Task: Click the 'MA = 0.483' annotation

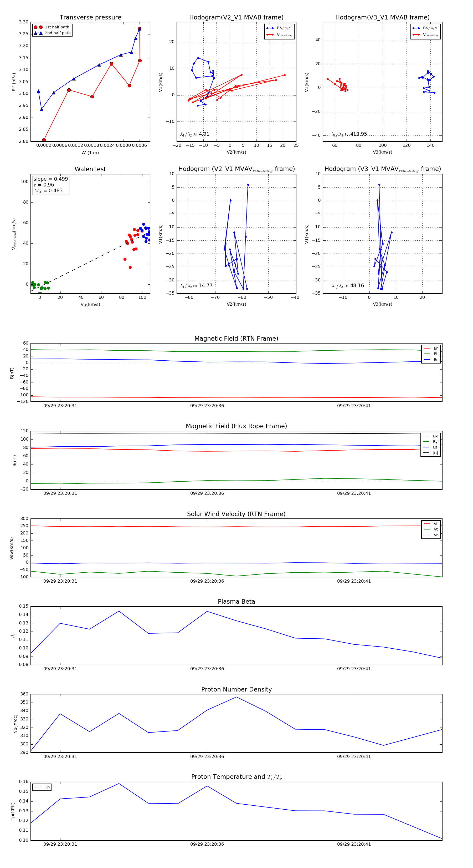Action: [48, 191]
